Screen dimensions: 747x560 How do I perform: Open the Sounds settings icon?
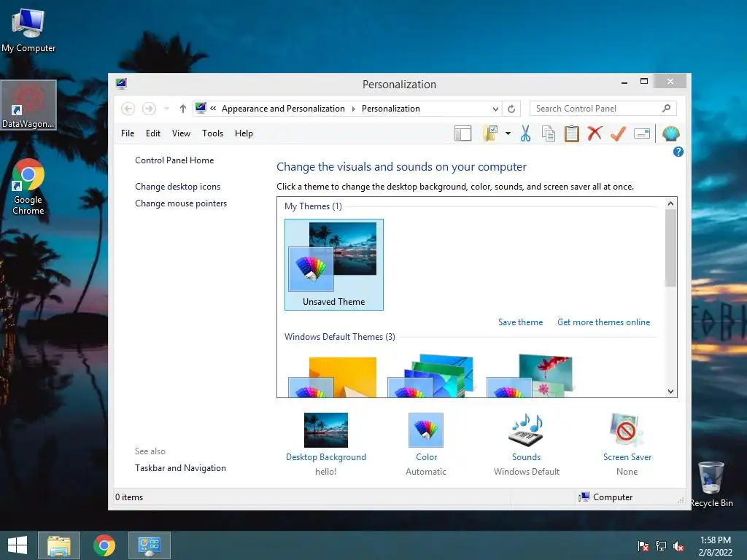tap(527, 430)
